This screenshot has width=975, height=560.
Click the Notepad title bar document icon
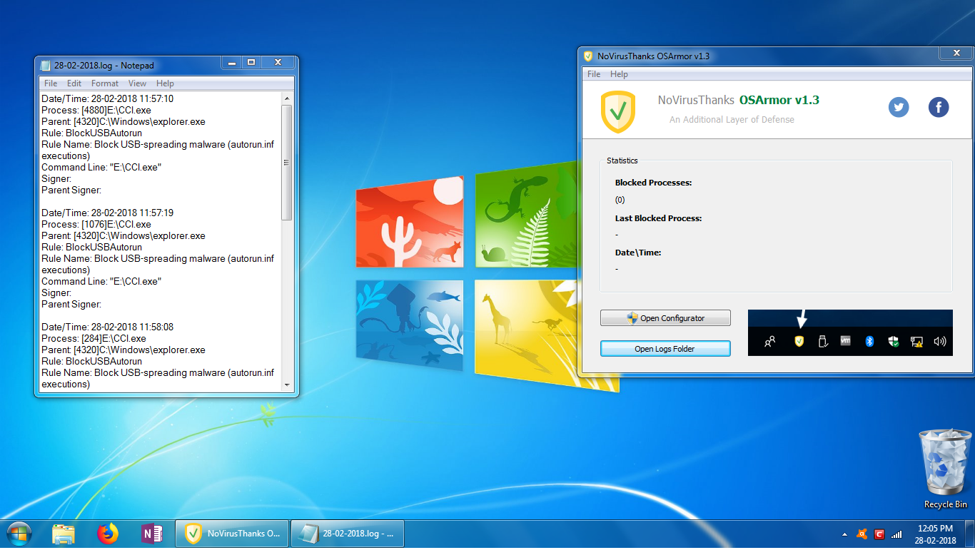tap(46, 66)
